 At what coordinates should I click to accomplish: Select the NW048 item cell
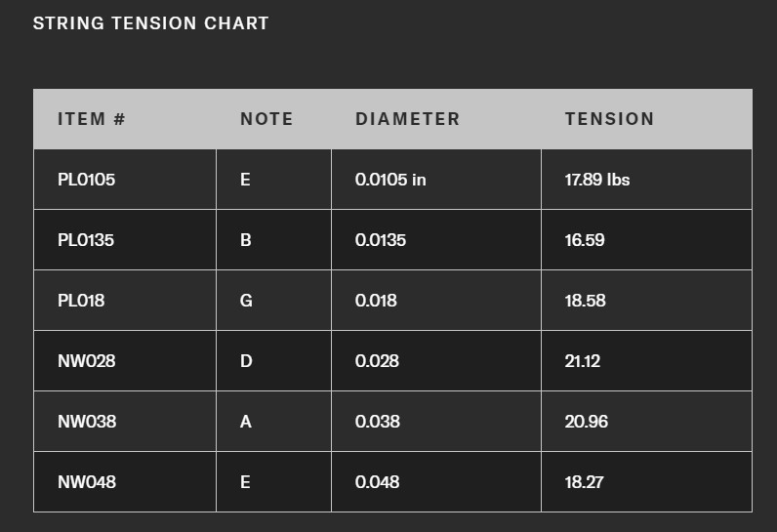[86, 482]
